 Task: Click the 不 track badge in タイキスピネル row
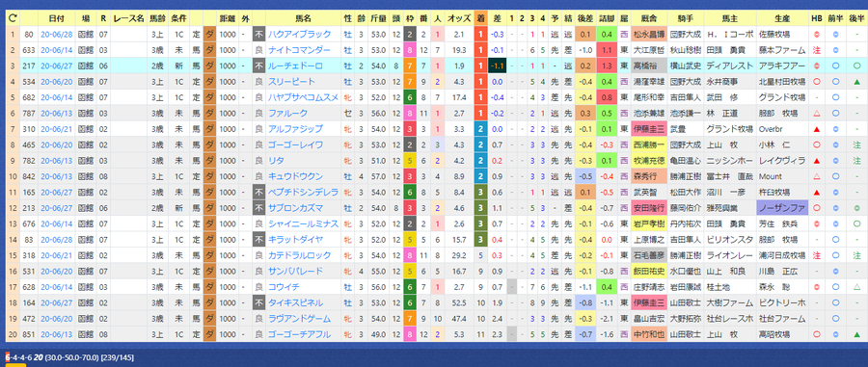point(259,303)
